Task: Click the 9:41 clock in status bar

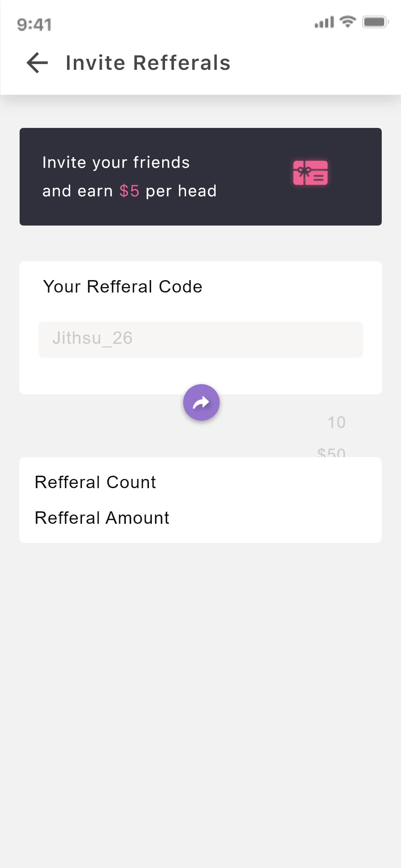Action: click(34, 25)
